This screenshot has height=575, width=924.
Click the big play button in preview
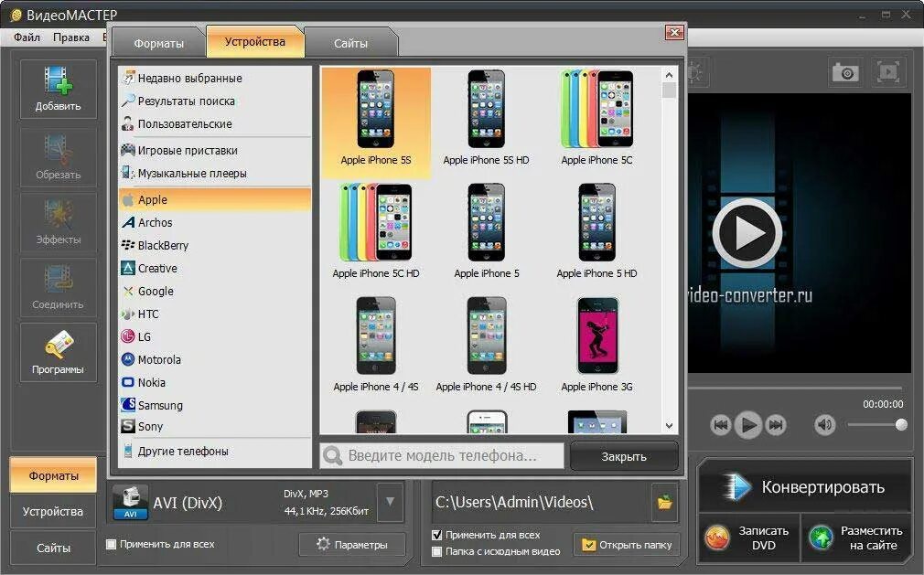click(x=747, y=233)
